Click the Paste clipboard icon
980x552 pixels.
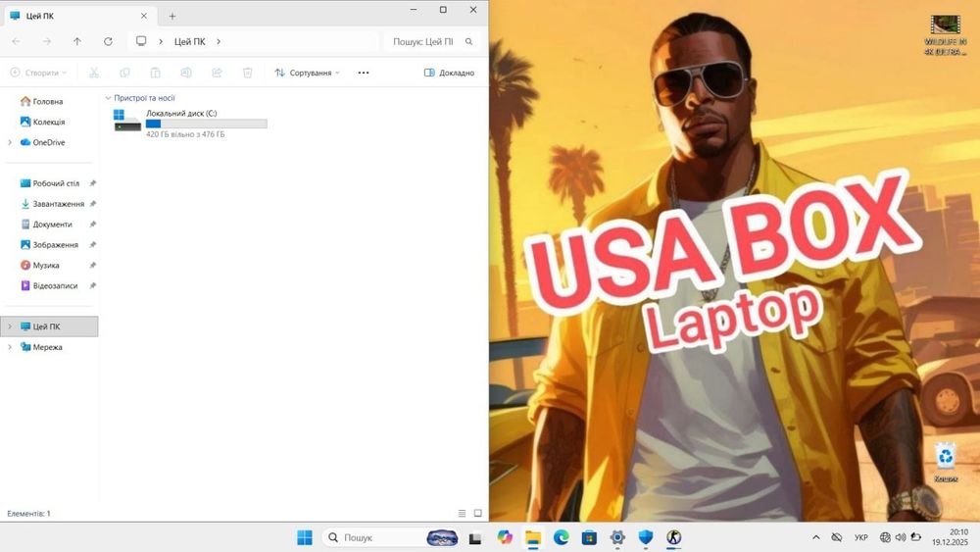pos(155,73)
